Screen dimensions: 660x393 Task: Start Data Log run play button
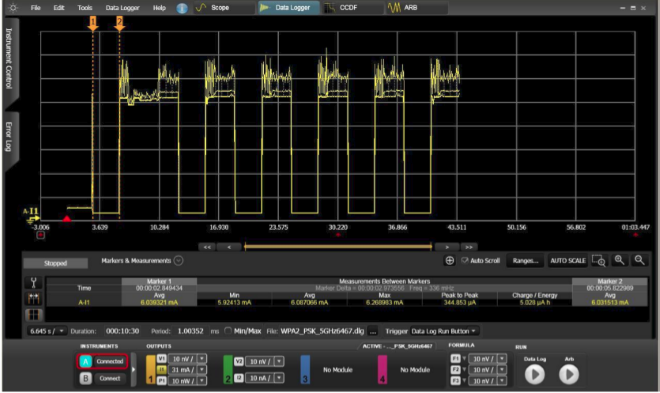click(535, 374)
